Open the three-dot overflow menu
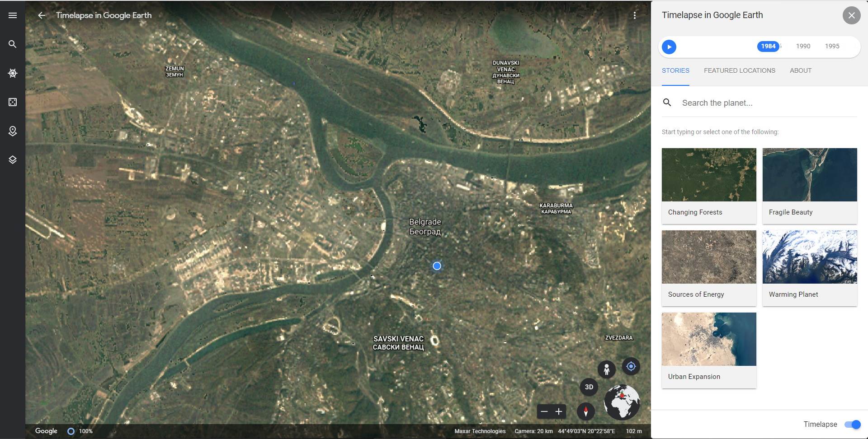Viewport: 868px width, 439px height. click(x=635, y=15)
